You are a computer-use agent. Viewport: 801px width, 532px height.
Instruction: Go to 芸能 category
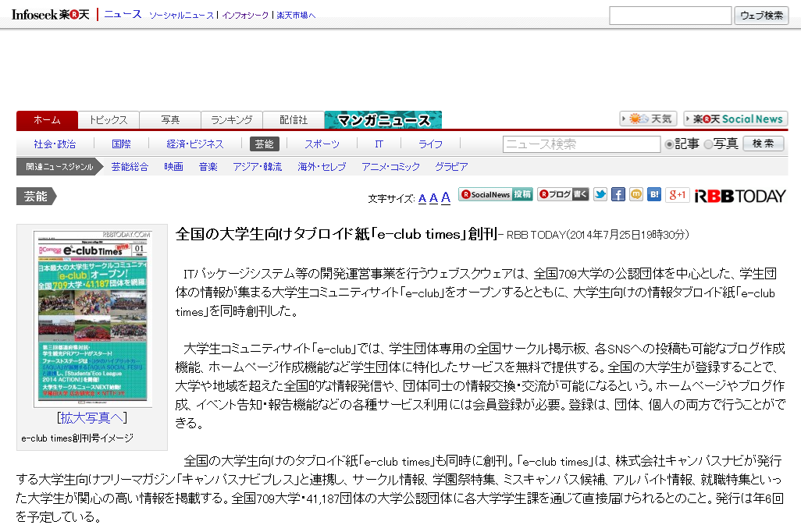coord(264,144)
